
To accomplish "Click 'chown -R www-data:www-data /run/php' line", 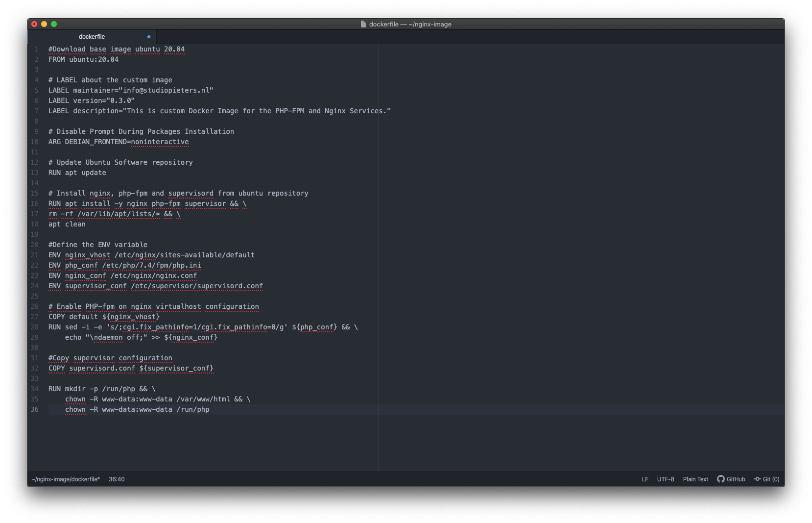I will pyautogui.click(x=137, y=409).
